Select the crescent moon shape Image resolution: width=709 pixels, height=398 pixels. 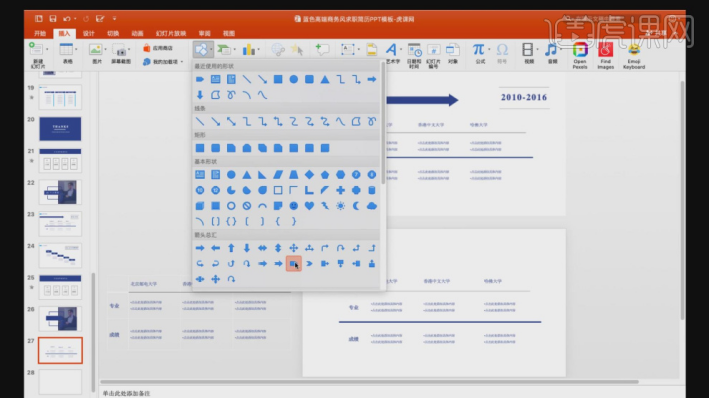click(x=356, y=206)
